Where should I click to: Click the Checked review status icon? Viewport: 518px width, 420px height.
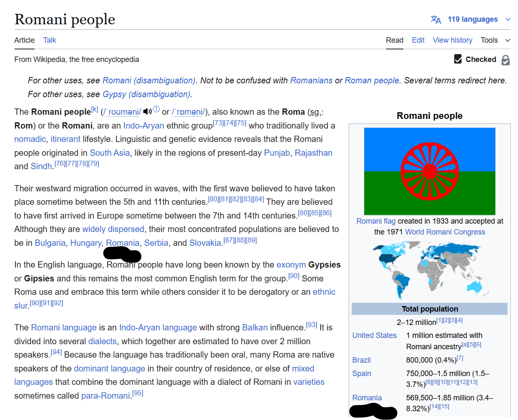click(458, 59)
